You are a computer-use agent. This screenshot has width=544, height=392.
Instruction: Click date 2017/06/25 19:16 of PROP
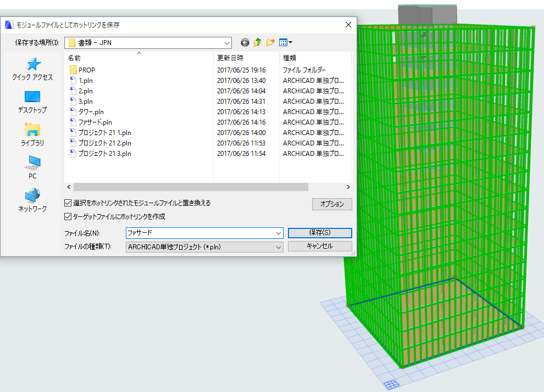(241, 70)
